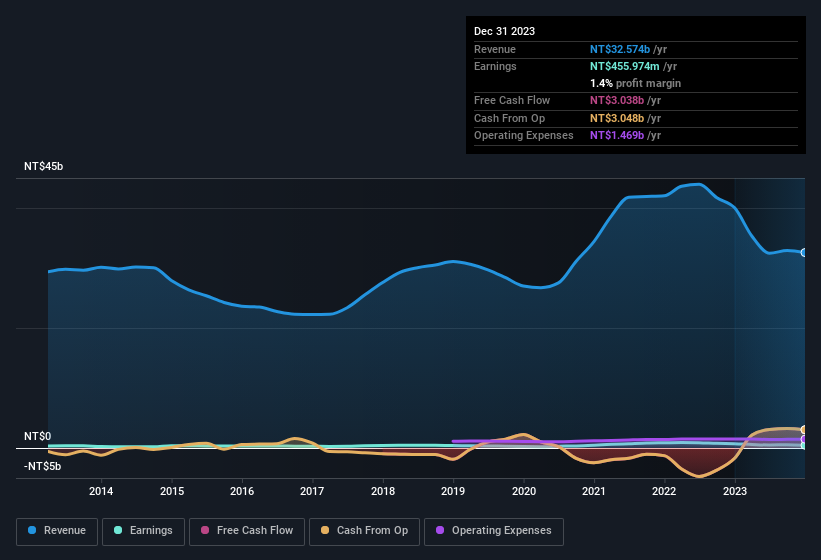Toggle the Earnings legend button
821x560 pixels.
click(143, 531)
